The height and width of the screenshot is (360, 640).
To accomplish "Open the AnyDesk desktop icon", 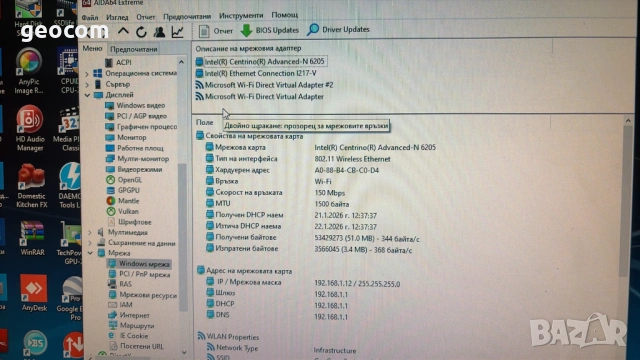I will pyautogui.click(x=34, y=293).
